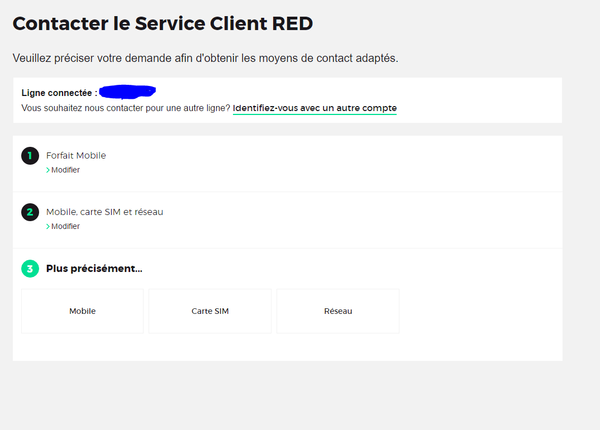Click the step 1 number circle
This screenshot has width=600, height=430.
click(x=30, y=156)
